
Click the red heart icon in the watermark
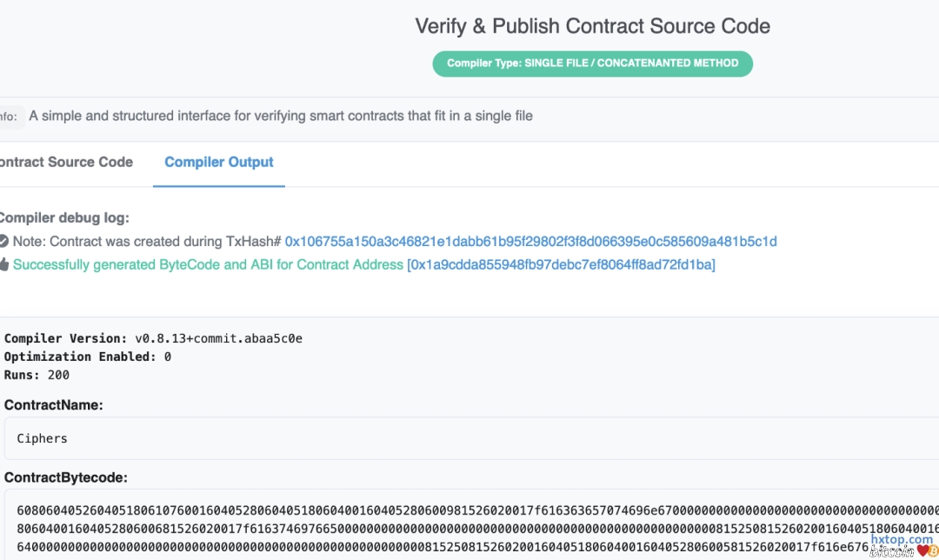(x=922, y=550)
